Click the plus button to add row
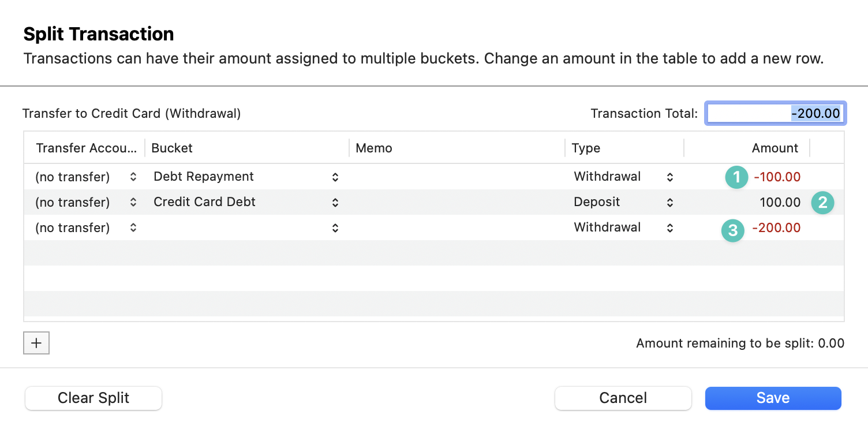The height and width of the screenshot is (433, 868). tap(36, 343)
